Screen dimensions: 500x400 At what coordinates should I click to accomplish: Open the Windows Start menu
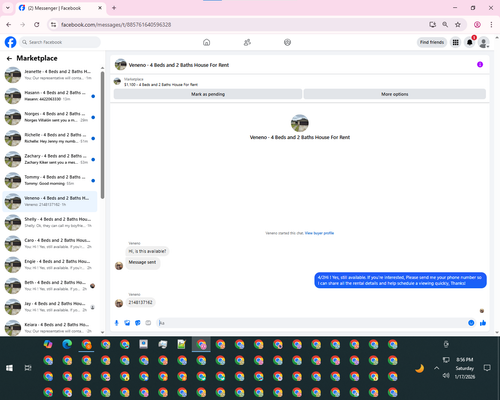(9, 368)
